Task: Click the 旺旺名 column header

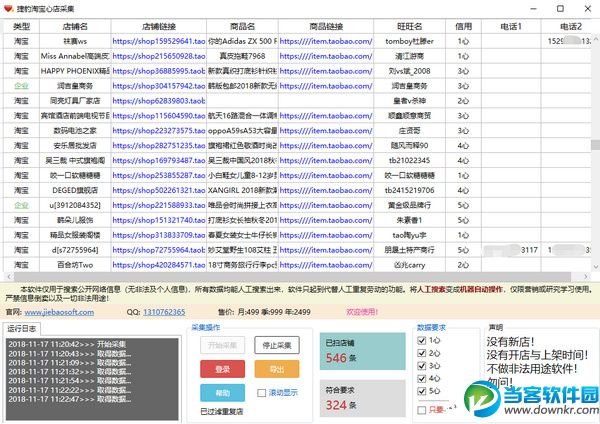Action: point(409,26)
